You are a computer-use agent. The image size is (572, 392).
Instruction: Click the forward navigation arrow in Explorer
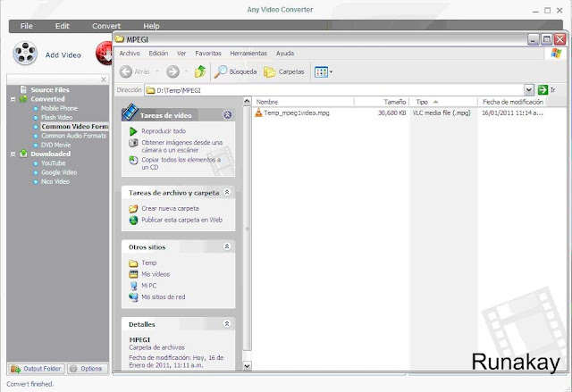[x=172, y=71]
